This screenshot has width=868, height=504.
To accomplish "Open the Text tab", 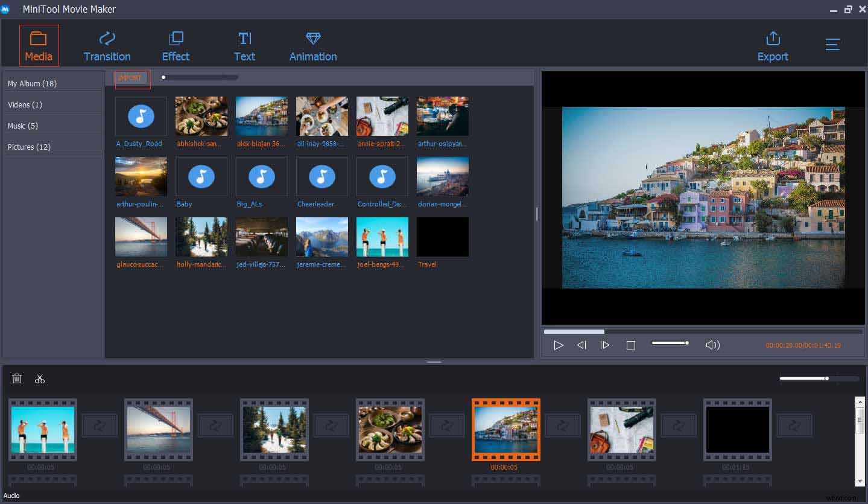I will pos(244,46).
